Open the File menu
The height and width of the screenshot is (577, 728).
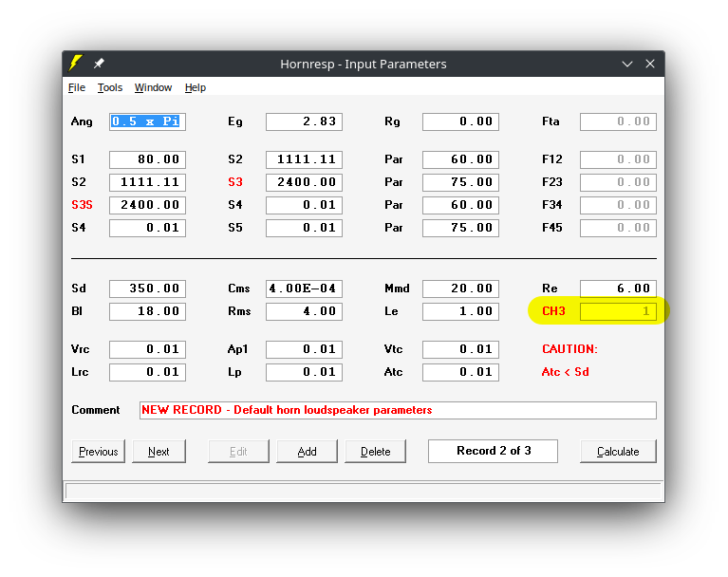coord(77,87)
